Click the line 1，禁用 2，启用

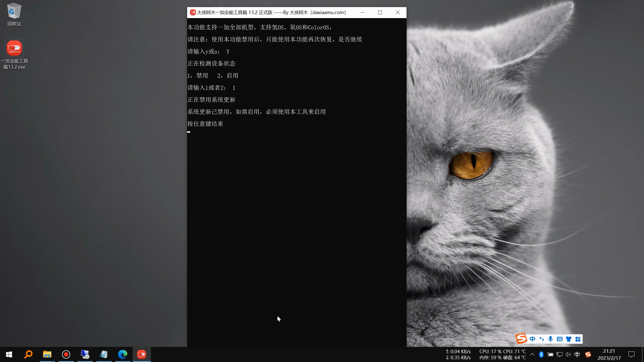click(213, 76)
